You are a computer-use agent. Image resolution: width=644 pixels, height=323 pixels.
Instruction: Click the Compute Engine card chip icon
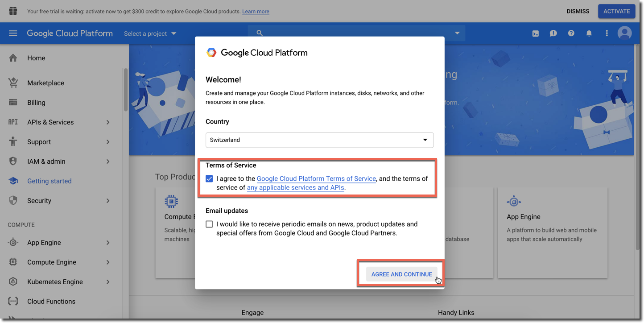point(171,202)
